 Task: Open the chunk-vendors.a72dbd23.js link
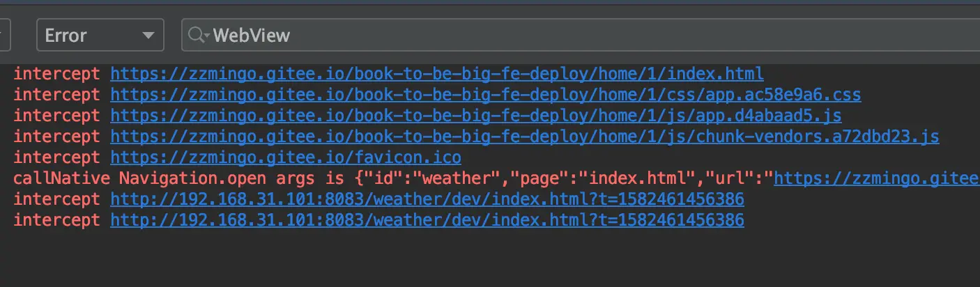pyautogui.click(x=525, y=137)
